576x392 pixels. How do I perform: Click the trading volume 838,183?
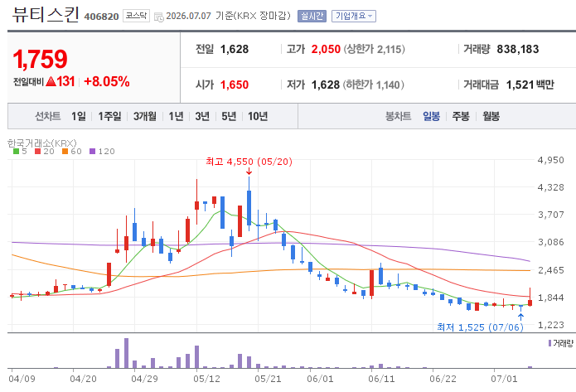point(518,49)
